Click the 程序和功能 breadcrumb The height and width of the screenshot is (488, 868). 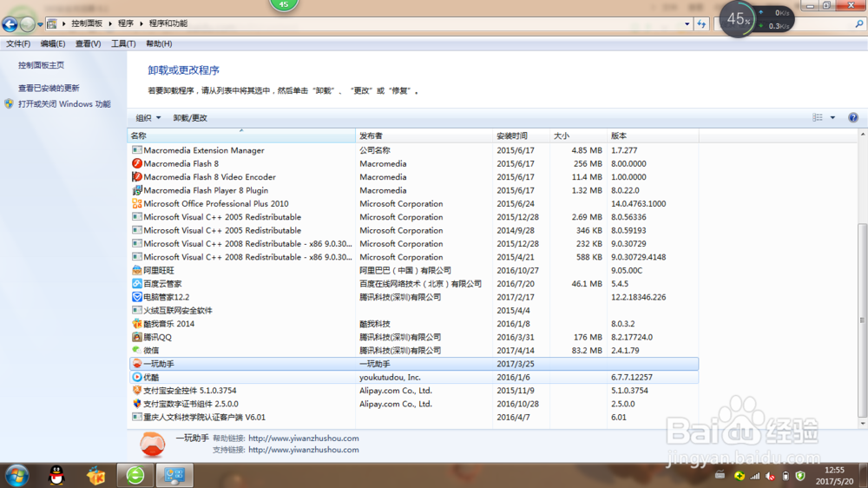click(168, 23)
